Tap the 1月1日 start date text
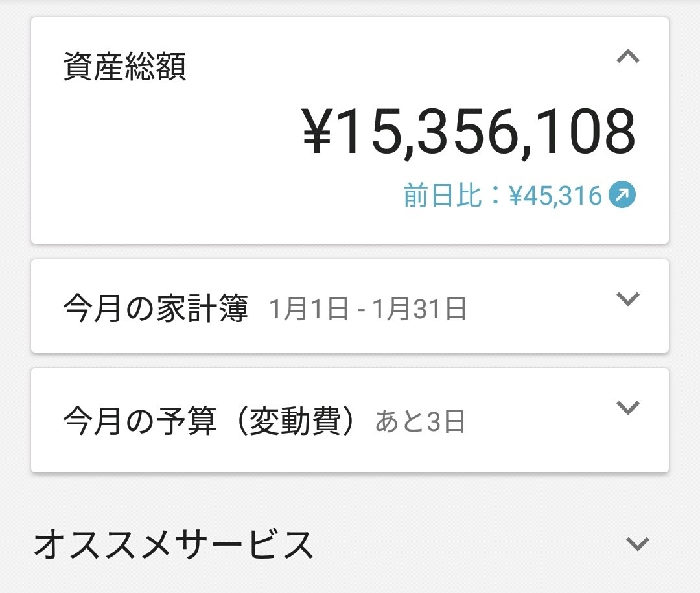 click(309, 310)
